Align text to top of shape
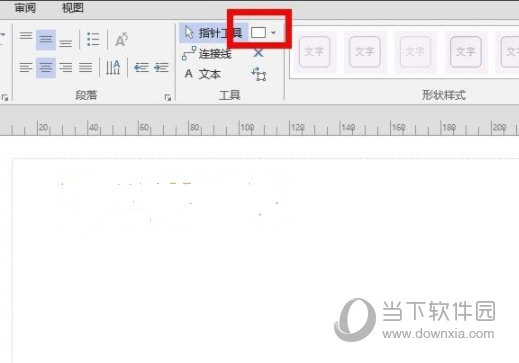 [x=26, y=36]
